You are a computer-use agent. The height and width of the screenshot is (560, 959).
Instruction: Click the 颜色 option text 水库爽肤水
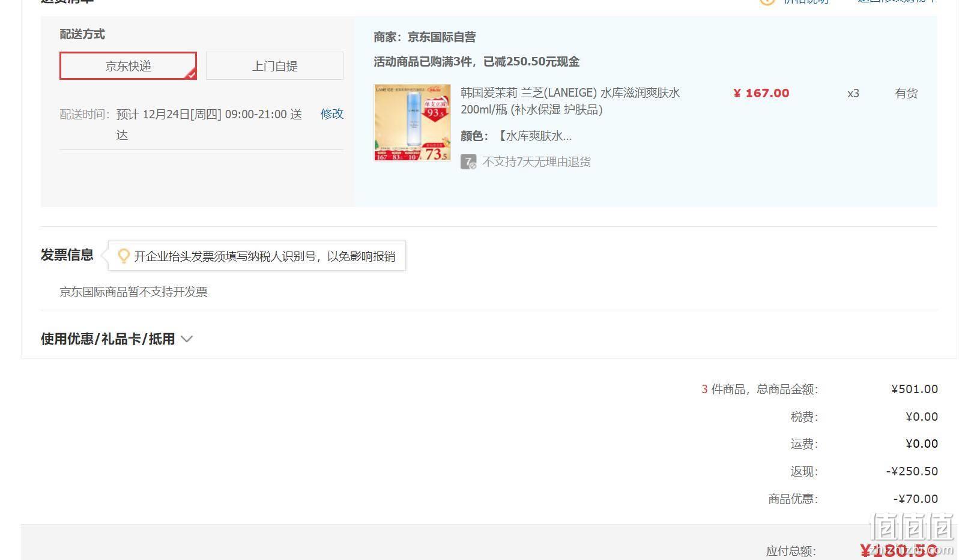coord(533,136)
